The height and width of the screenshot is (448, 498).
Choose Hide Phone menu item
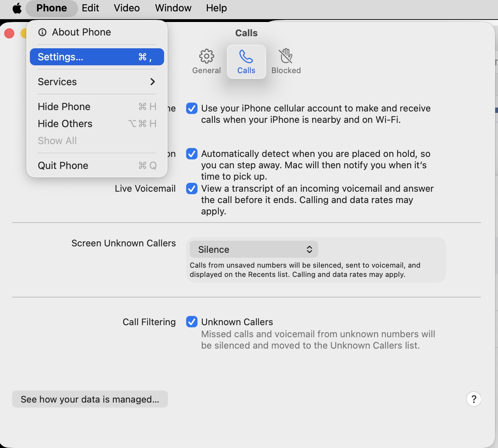pos(97,106)
